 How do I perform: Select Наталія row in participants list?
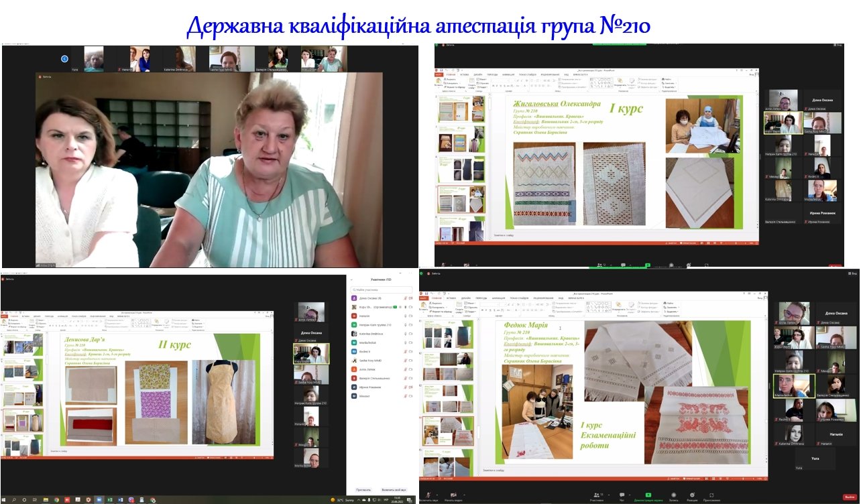[381, 316]
